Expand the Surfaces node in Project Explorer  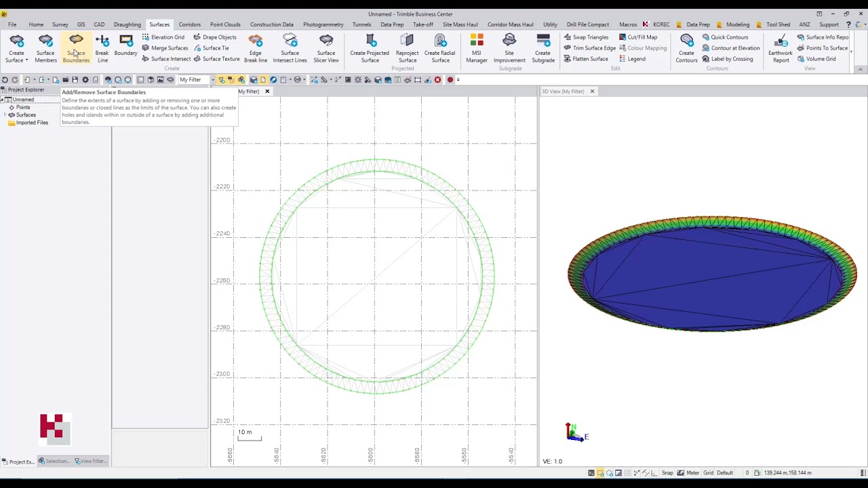pos(6,115)
